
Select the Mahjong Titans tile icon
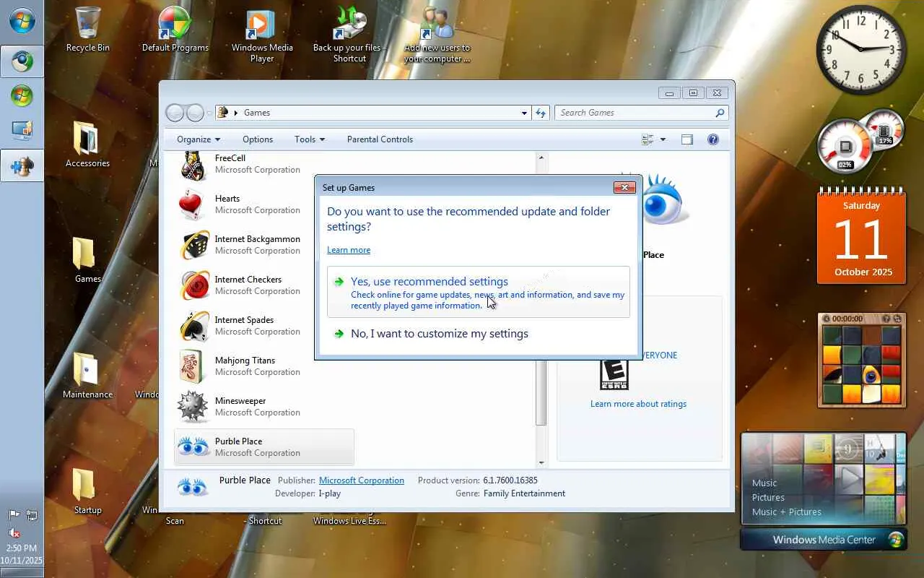[193, 366]
